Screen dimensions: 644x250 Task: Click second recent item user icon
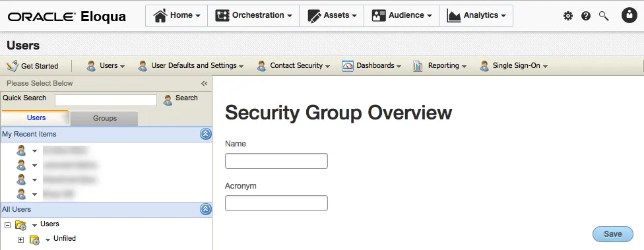click(x=21, y=165)
